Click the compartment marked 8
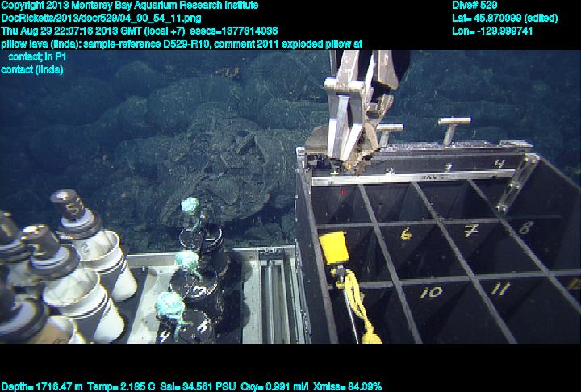Viewport: 581px width, 392px height. coord(525,228)
